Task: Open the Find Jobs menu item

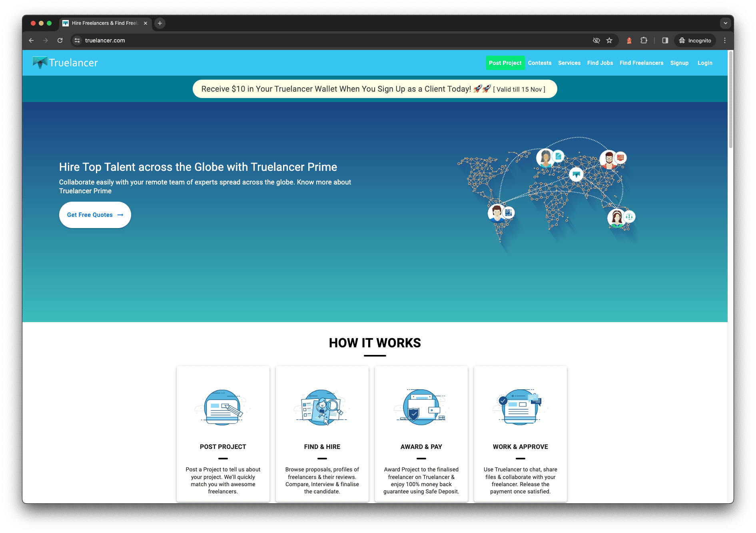Action: click(600, 63)
